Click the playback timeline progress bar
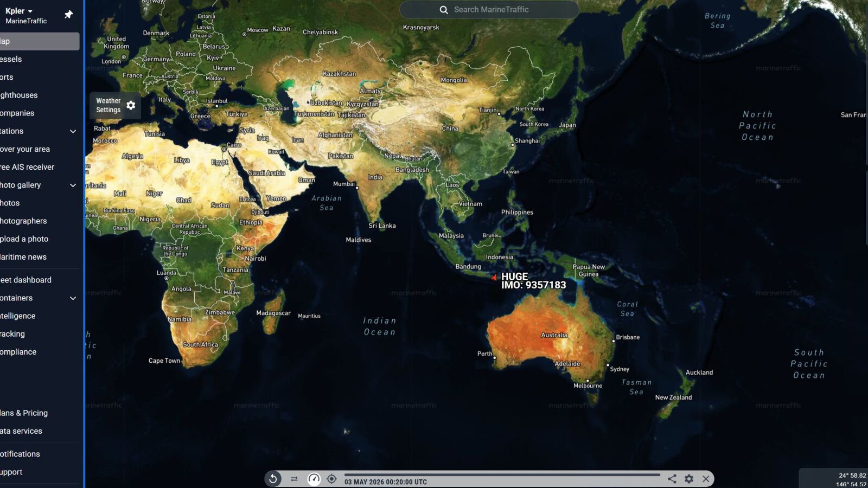The width and height of the screenshot is (868, 488). click(502, 475)
